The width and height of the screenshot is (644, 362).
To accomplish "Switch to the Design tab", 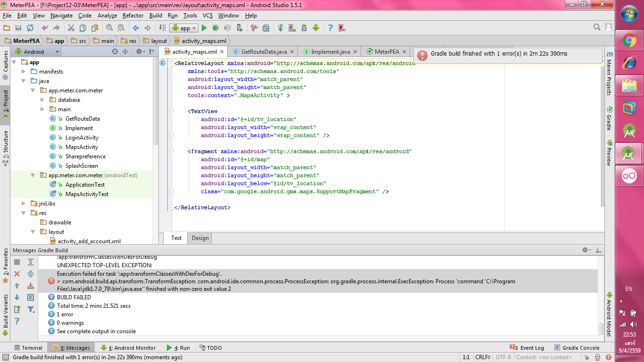I will (200, 238).
